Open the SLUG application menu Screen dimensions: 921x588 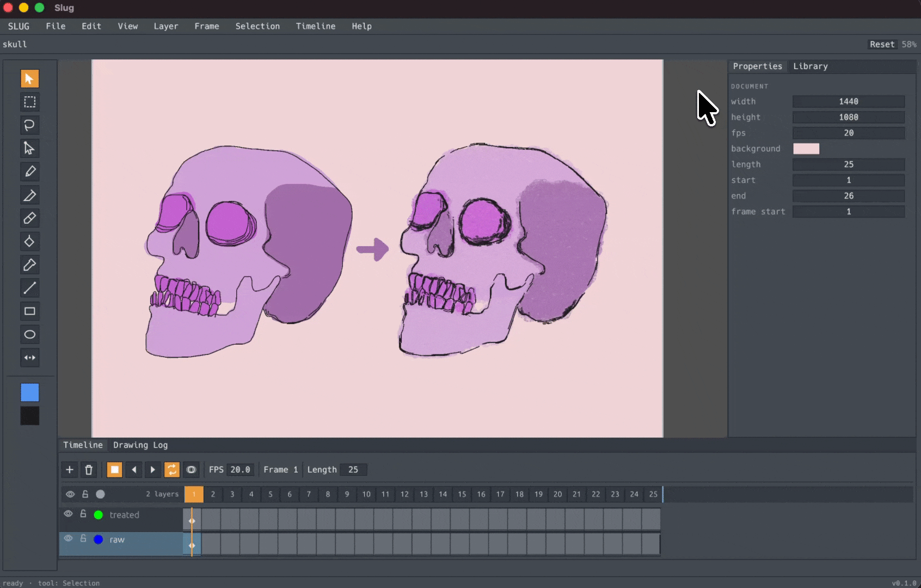tap(19, 26)
